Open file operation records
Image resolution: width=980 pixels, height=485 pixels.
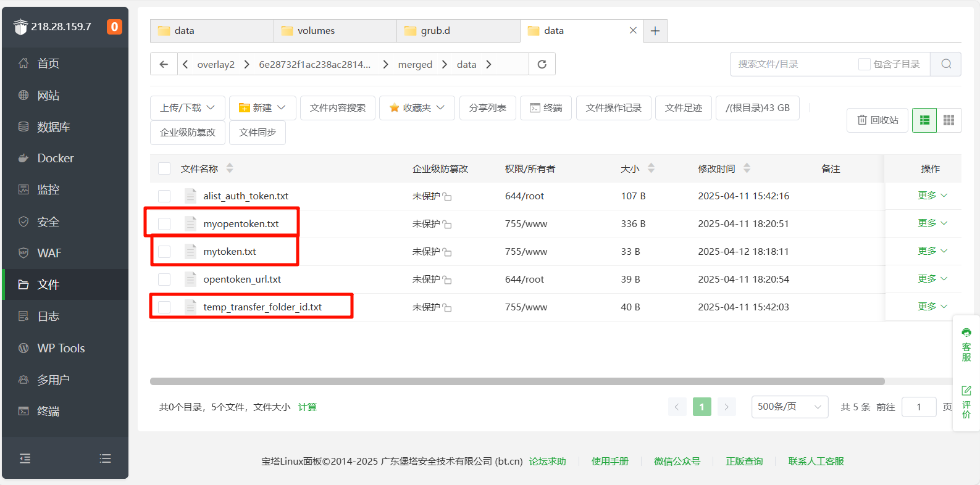[614, 108]
